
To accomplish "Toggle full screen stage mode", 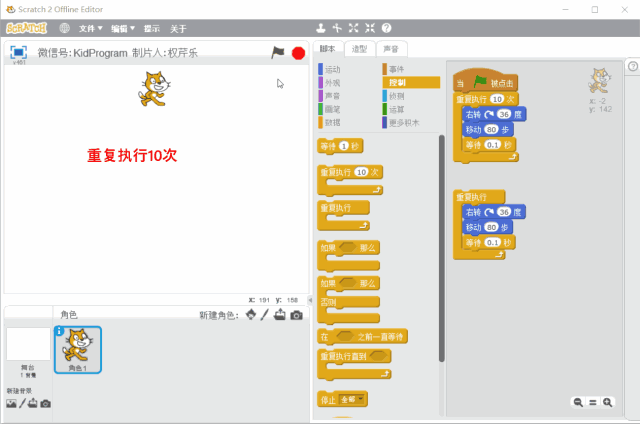I will pos(18,52).
